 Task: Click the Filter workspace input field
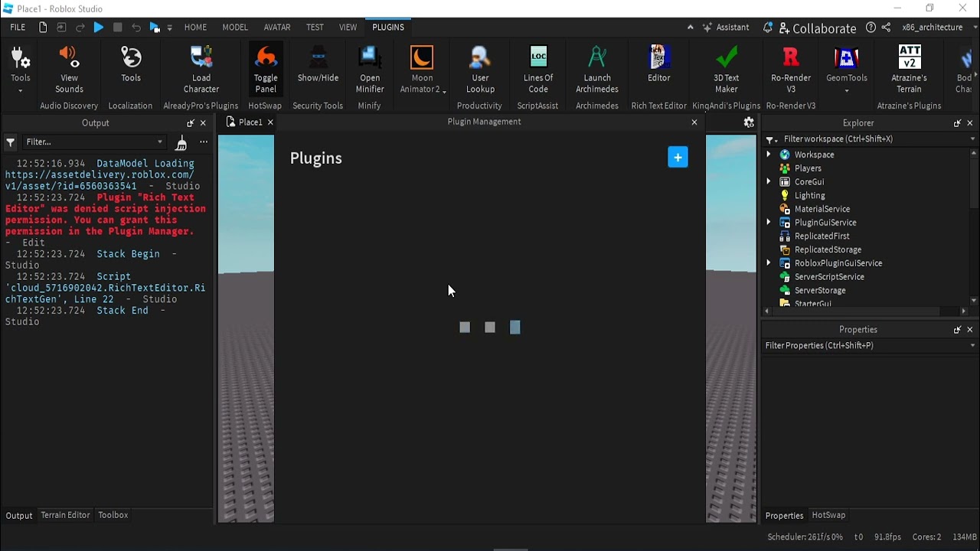tap(873, 139)
